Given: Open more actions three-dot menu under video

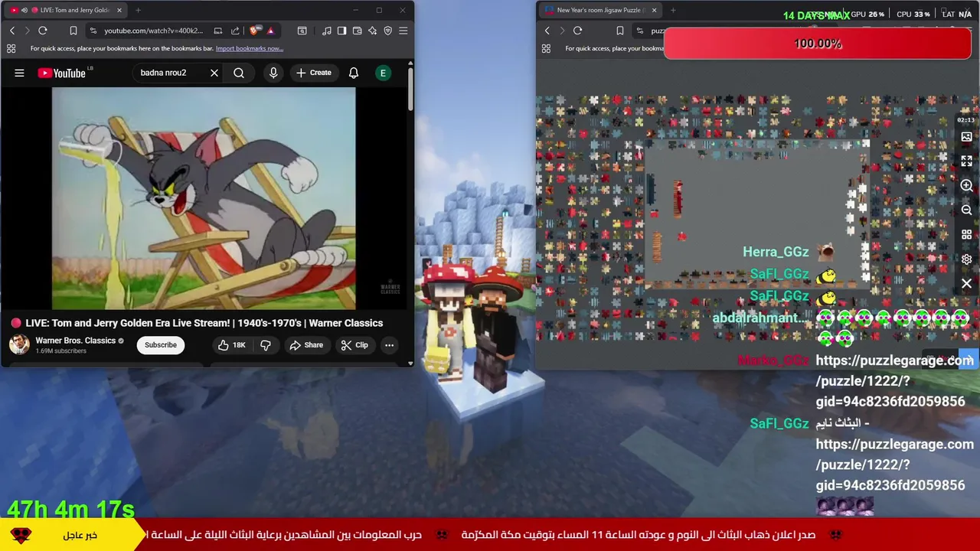Looking at the screenshot, I should click(389, 345).
